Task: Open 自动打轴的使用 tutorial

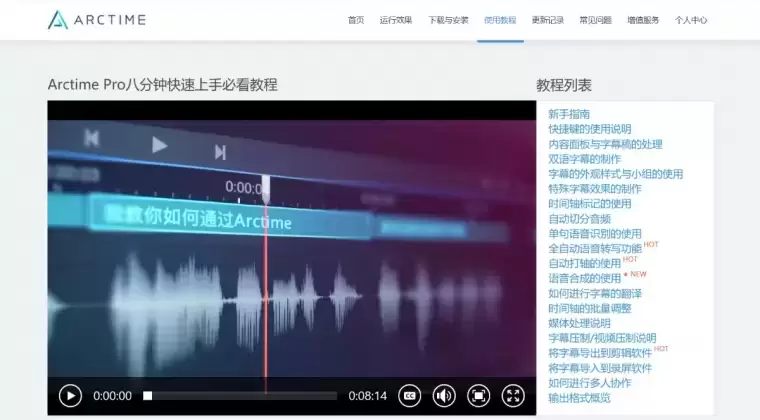Action: [x=585, y=264]
